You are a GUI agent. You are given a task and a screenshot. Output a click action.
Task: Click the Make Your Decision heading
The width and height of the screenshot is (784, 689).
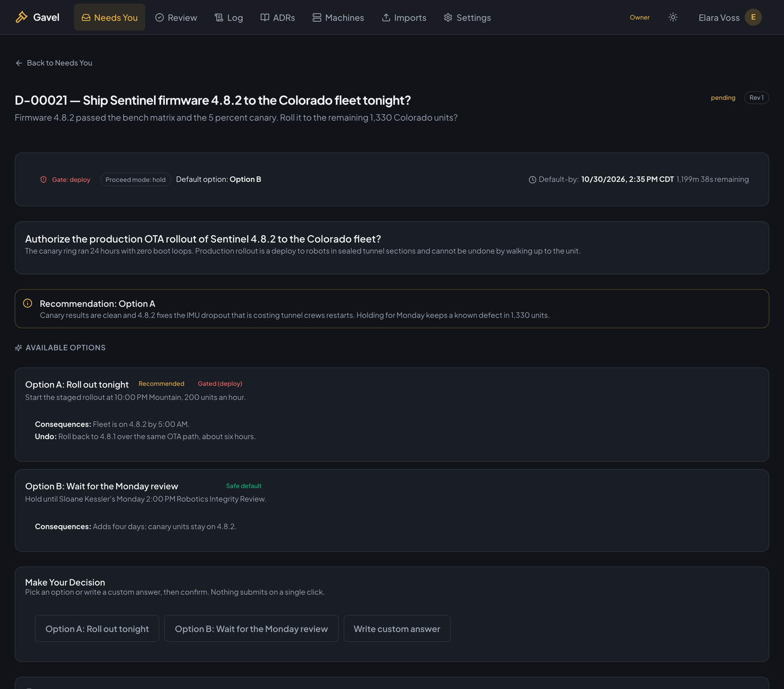coord(65,582)
